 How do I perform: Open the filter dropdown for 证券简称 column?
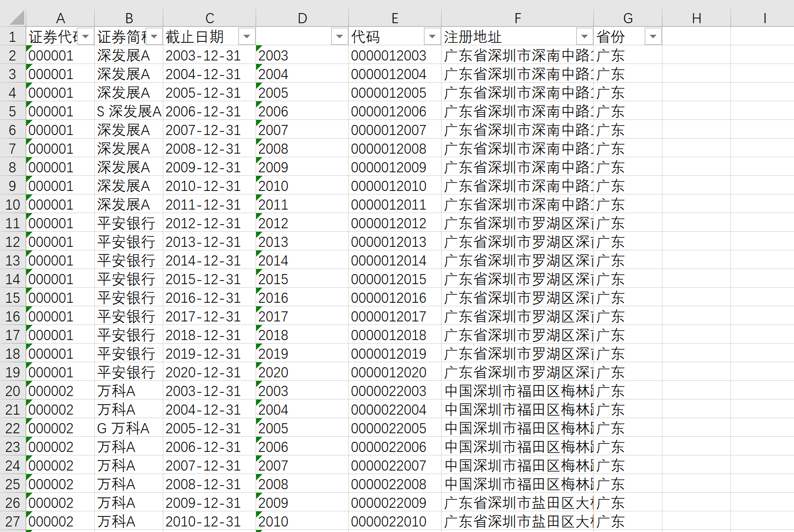click(x=154, y=36)
